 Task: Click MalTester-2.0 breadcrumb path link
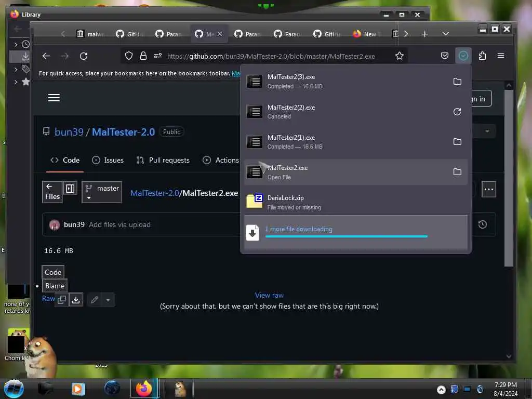click(x=154, y=193)
